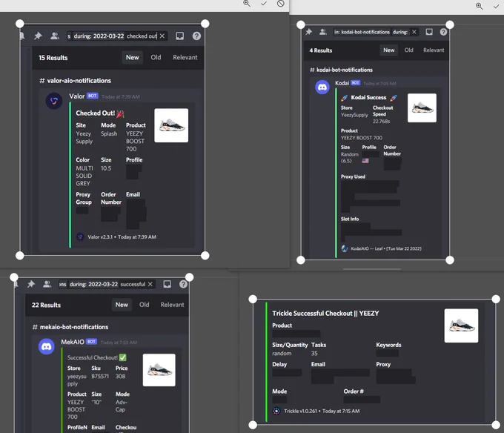Open the shoe thumbnail in the MekAIO Successful Checkout message

pyautogui.click(x=159, y=370)
